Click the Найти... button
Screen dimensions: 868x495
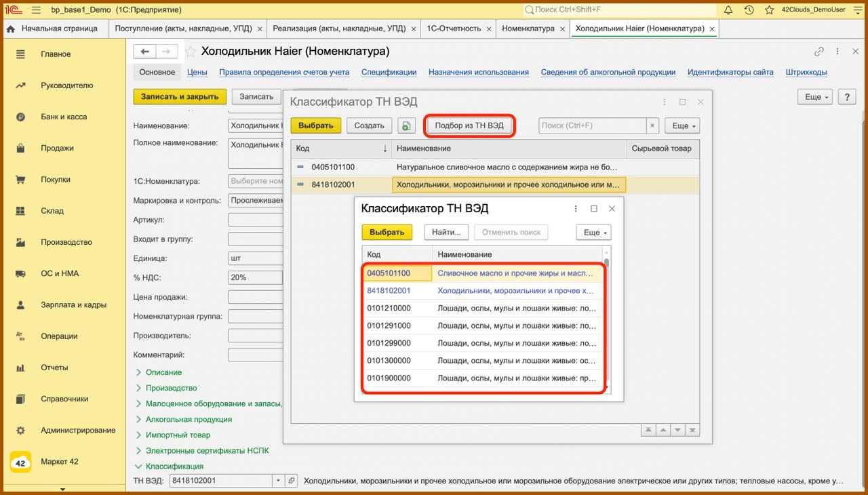click(x=446, y=233)
